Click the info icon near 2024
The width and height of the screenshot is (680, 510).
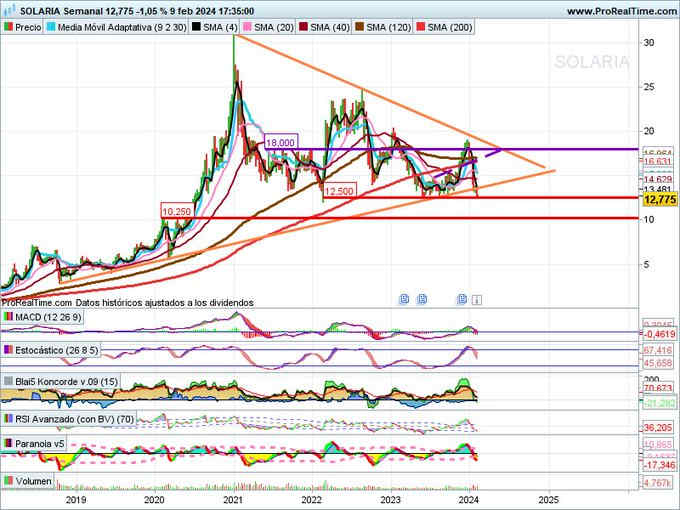pos(476,300)
